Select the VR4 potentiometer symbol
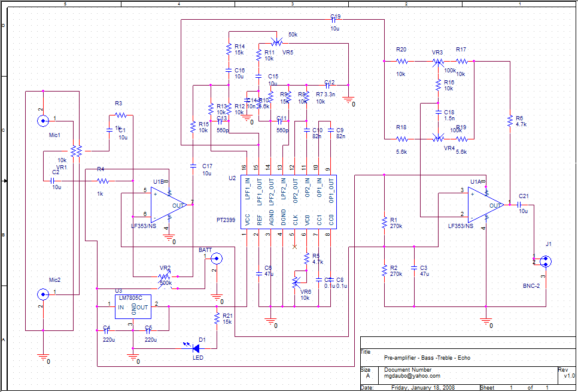Screen dimensions: 578x392 click(x=438, y=139)
